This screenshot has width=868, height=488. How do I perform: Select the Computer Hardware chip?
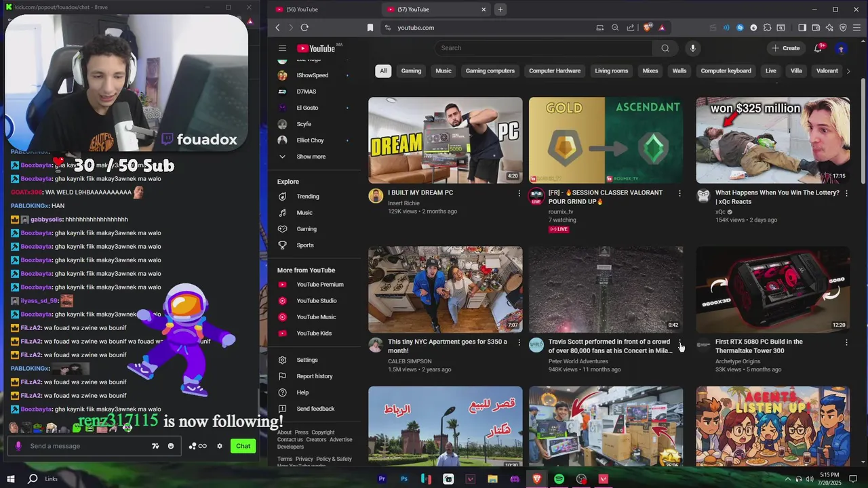555,70
